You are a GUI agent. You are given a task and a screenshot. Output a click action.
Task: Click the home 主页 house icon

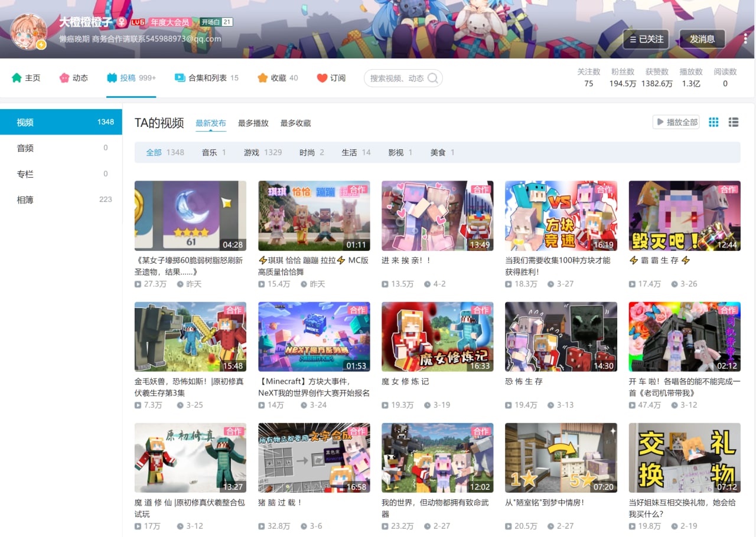[x=17, y=78]
